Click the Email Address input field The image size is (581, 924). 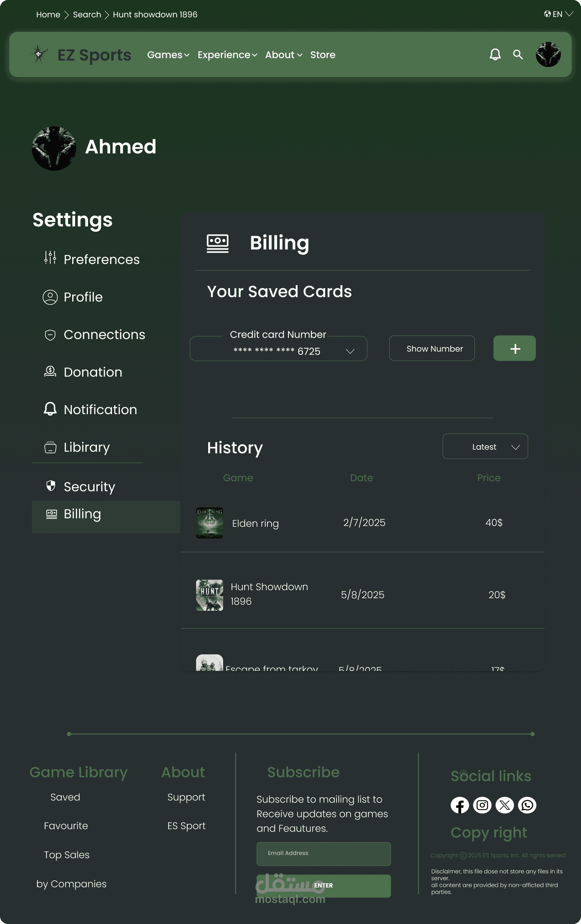click(x=324, y=854)
